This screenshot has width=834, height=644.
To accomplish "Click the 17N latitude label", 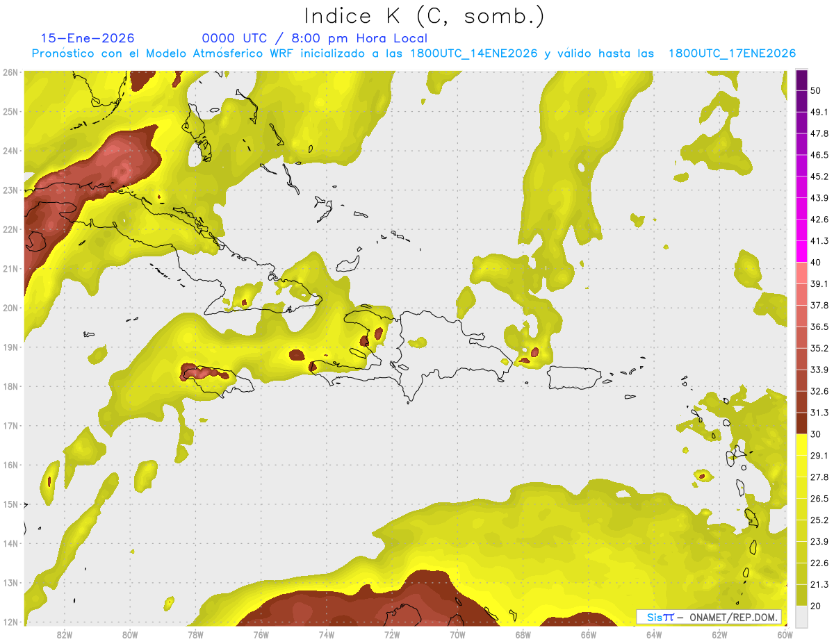I will (10, 425).
